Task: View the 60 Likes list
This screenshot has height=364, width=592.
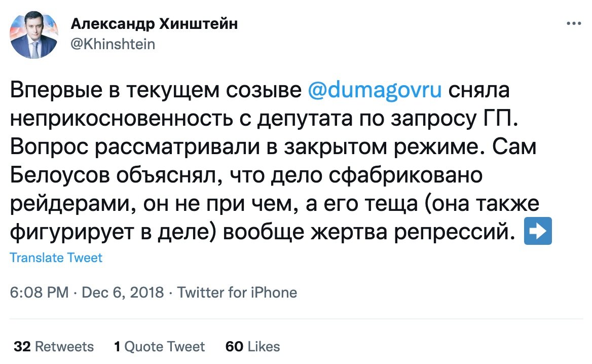Action: (x=252, y=346)
